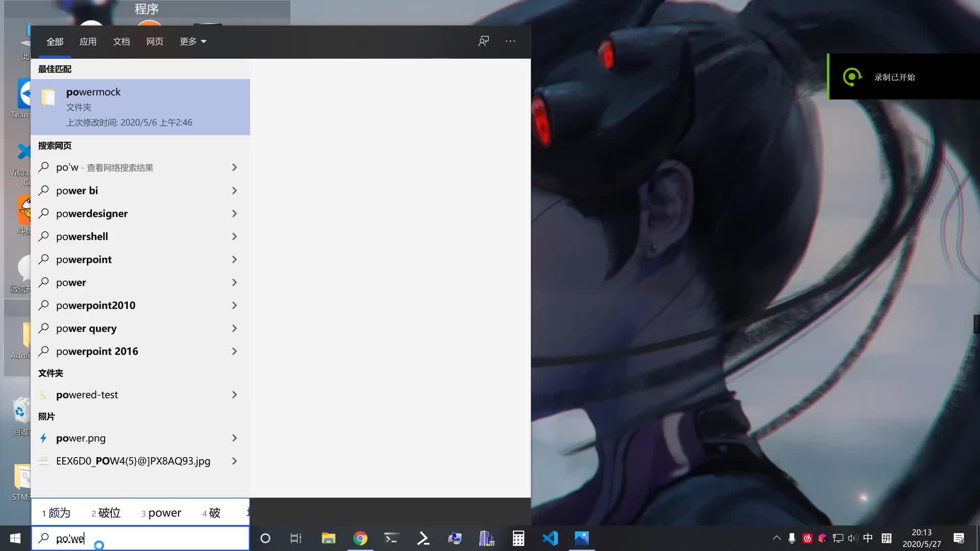This screenshot has height=551, width=980.
Task: Launch Google Chrome from the taskbar
Action: pyautogui.click(x=360, y=538)
